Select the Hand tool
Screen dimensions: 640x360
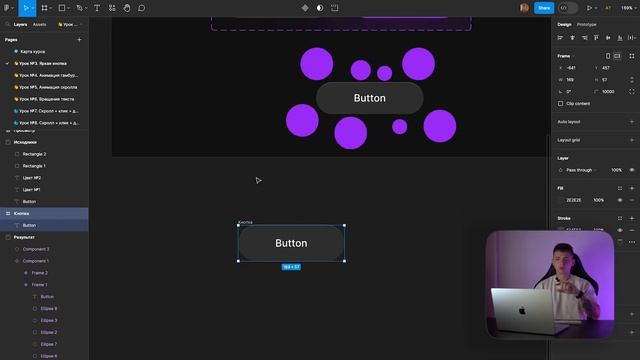click(x=127, y=8)
